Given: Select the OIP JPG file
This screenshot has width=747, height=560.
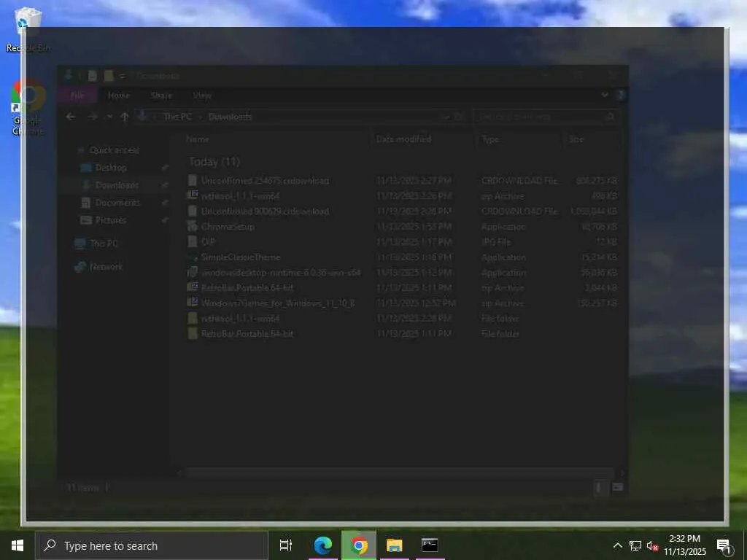Looking at the screenshot, I should (x=208, y=242).
